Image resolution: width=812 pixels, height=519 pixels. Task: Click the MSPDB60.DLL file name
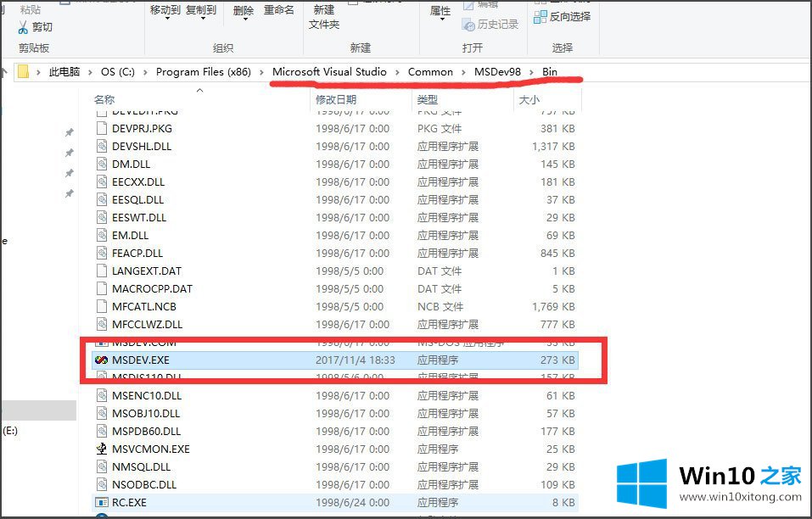(146, 432)
